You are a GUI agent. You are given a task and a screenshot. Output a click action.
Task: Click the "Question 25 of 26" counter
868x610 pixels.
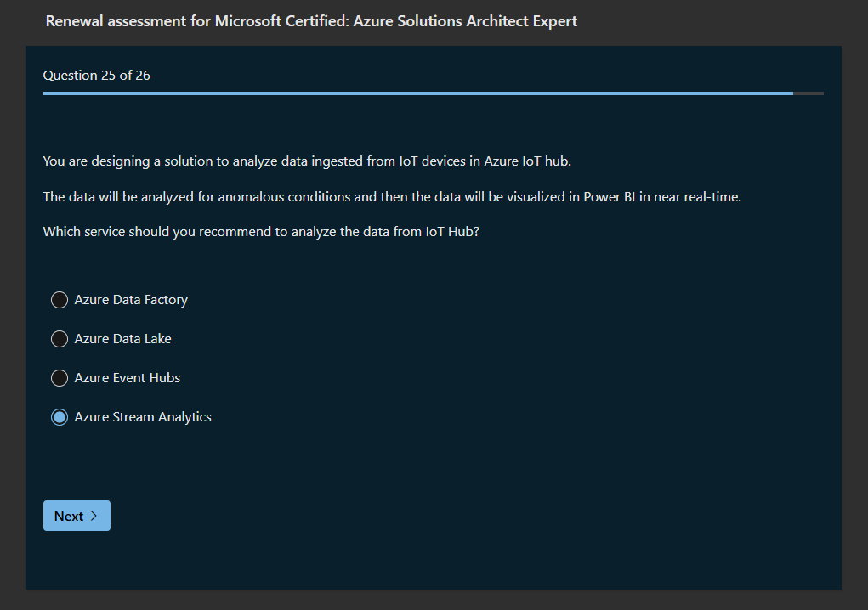pos(96,76)
